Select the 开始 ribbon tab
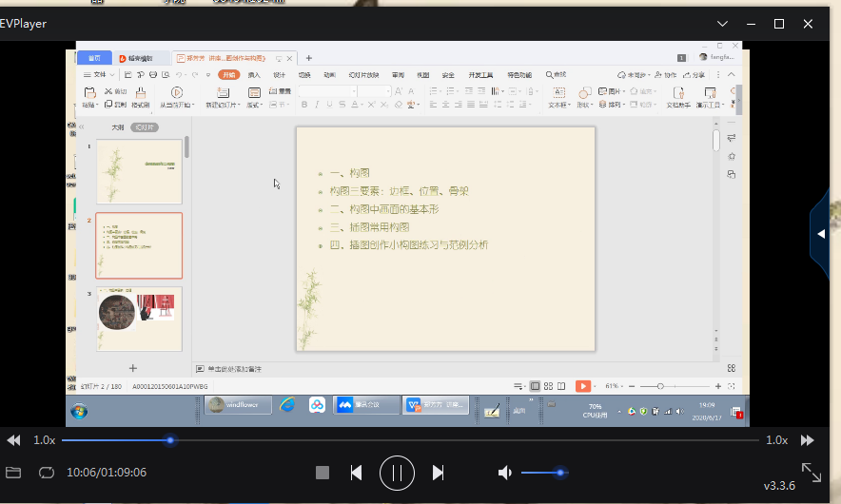Viewport: 841px width, 504px height. 229,74
